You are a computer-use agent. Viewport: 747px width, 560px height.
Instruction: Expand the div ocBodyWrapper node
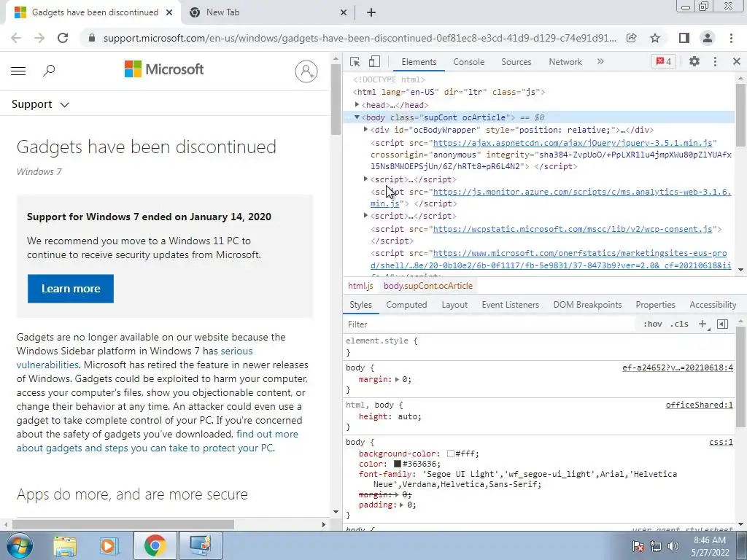click(366, 130)
